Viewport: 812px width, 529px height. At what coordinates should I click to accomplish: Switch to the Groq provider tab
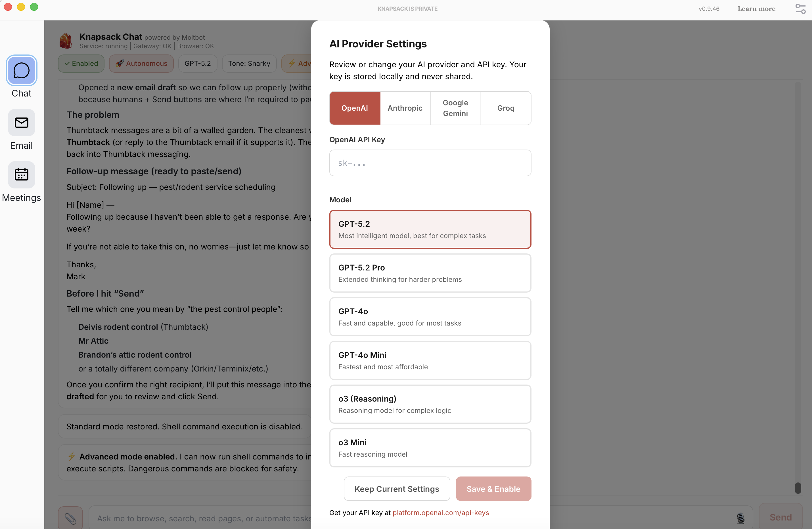pos(506,108)
